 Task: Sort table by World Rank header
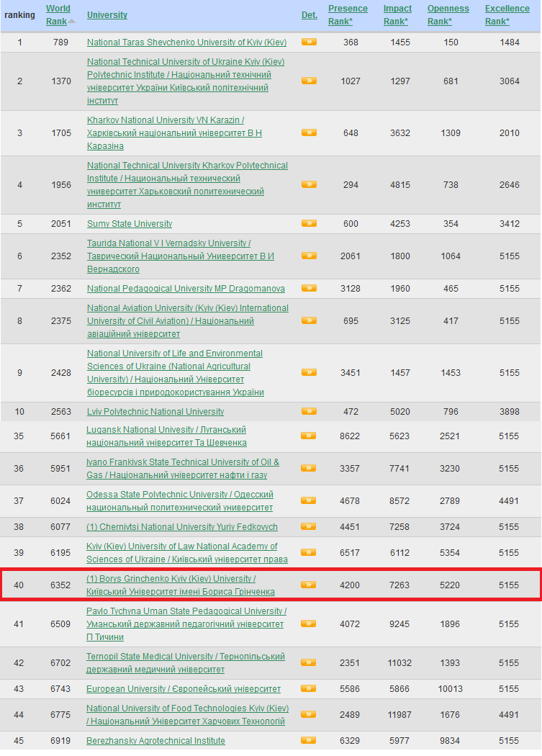coord(58,15)
